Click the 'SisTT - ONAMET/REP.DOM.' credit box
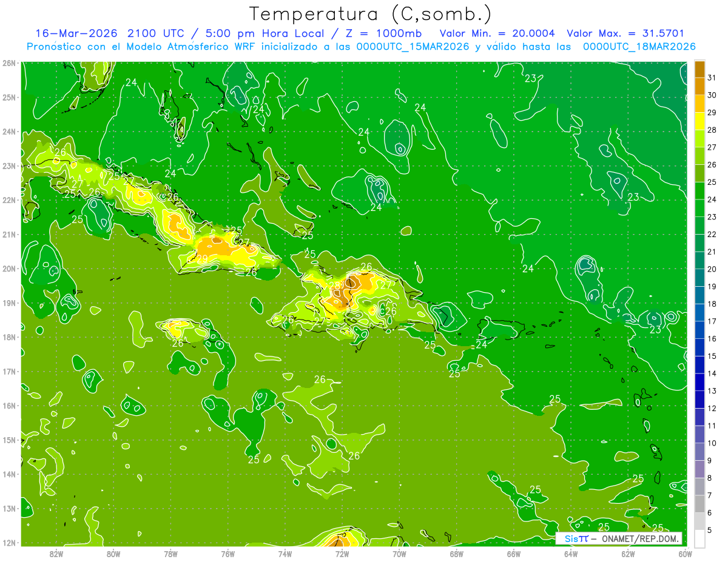This screenshot has width=728, height=562. coord(619,538)
